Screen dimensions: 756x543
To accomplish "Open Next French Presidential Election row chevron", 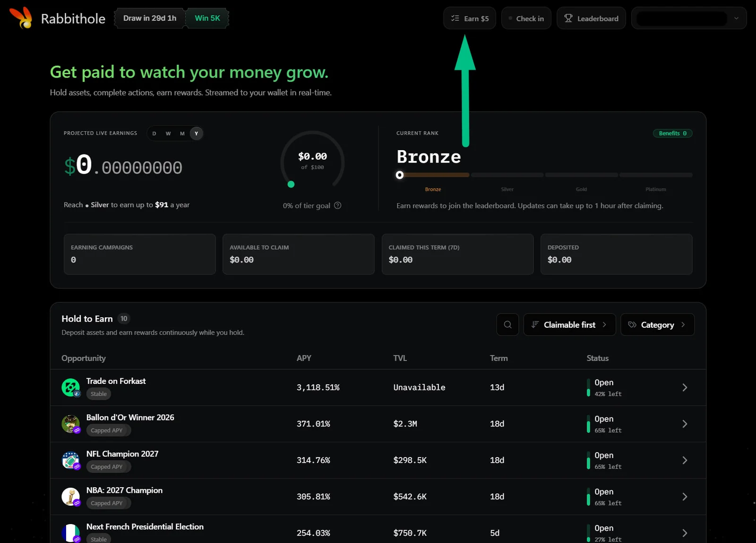I will 685,533.
